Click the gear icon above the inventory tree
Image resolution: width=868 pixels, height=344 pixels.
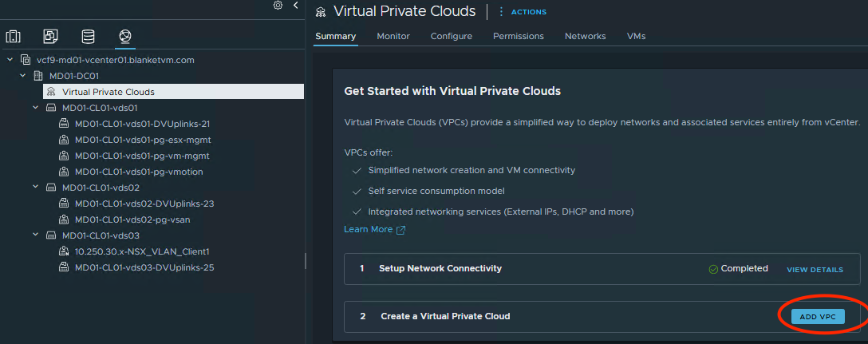pyautogui.click(x=278, y=6)
